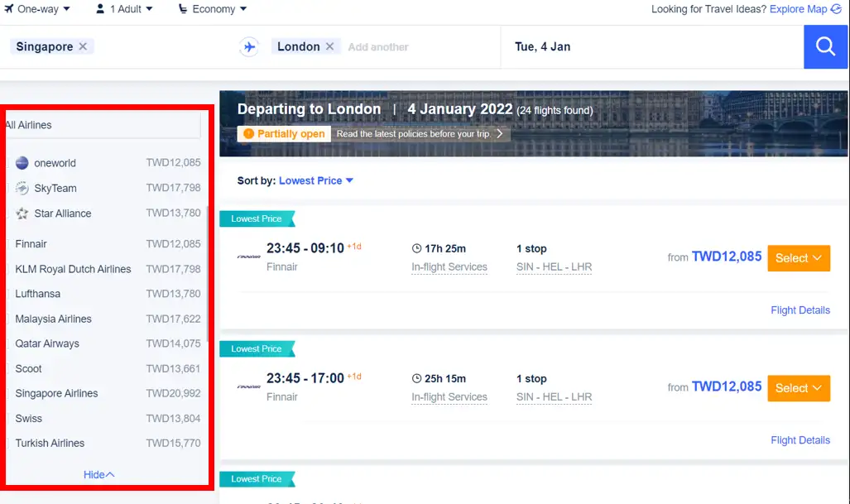Click the TWD20,992 Singapore Airlines price
This screenshot has width=850, height=504.
coord(174,393)
